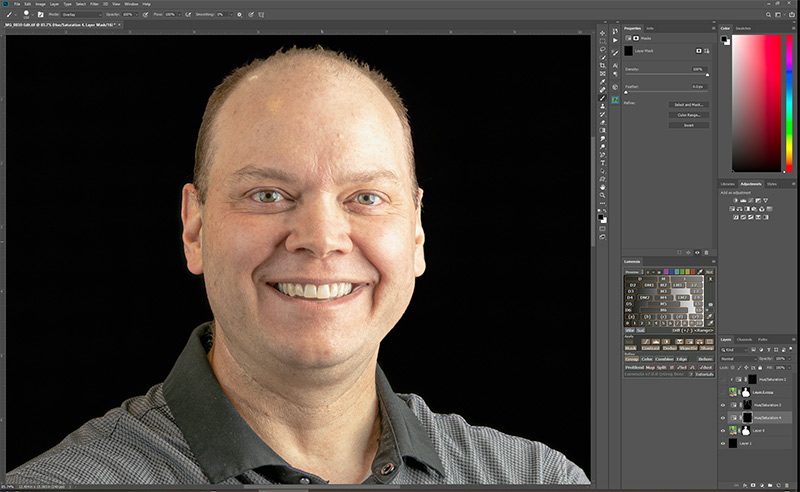Select the Dodge tool

coord(603,146)
